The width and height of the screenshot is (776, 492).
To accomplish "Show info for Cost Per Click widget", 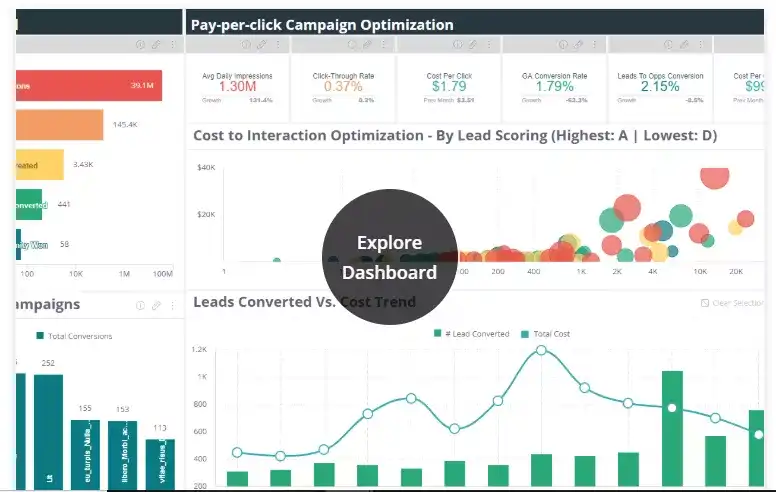I will coord(457,45).
